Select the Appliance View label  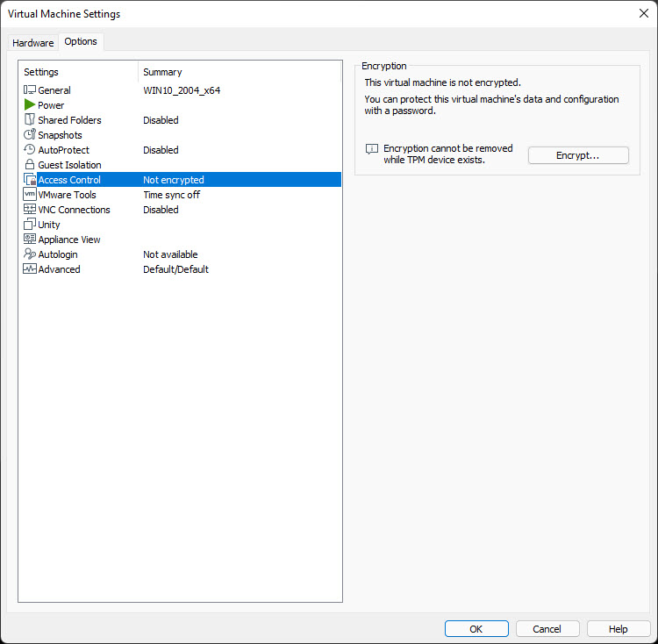pos(69,240)
